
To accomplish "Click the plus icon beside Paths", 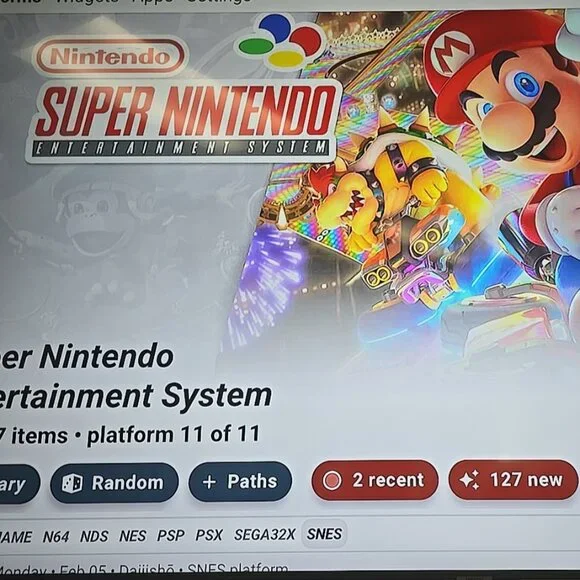I will coord(209,482).
